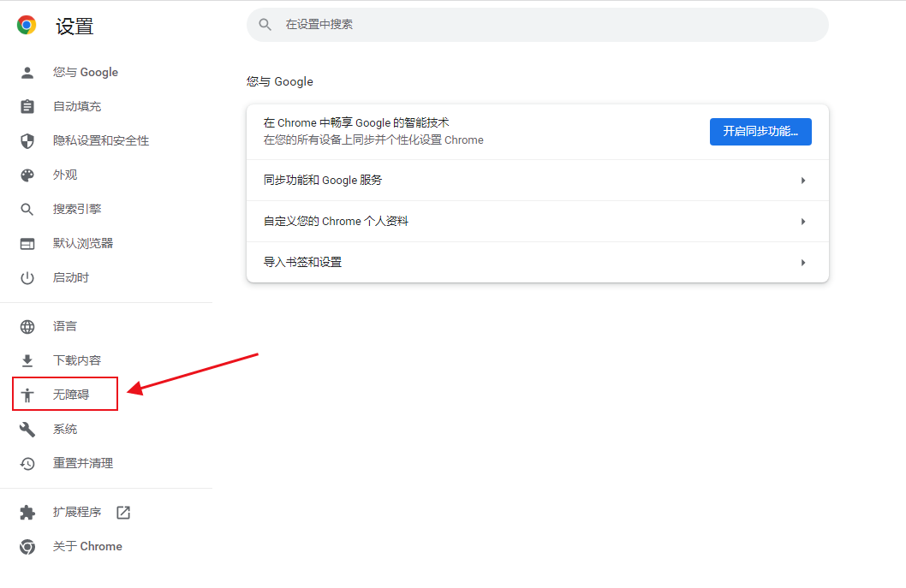Click the wrench icon for 系统

pos(27,429)
